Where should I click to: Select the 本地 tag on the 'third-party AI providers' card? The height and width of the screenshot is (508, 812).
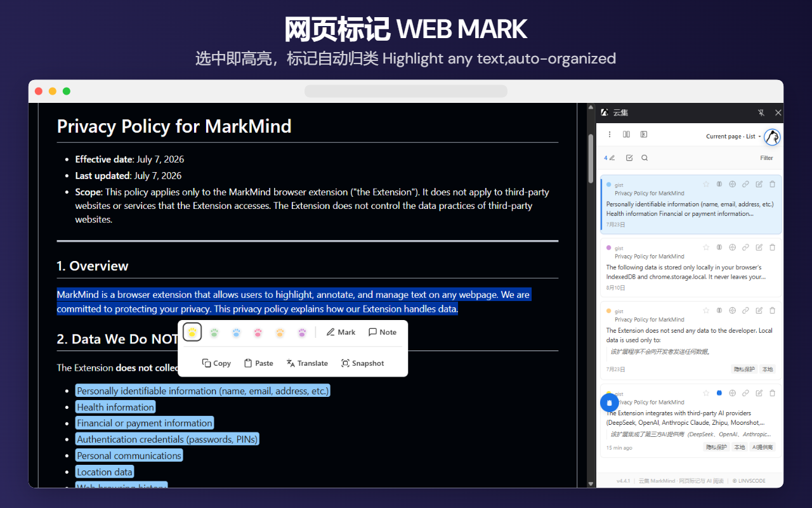click(x=739, y=447)
